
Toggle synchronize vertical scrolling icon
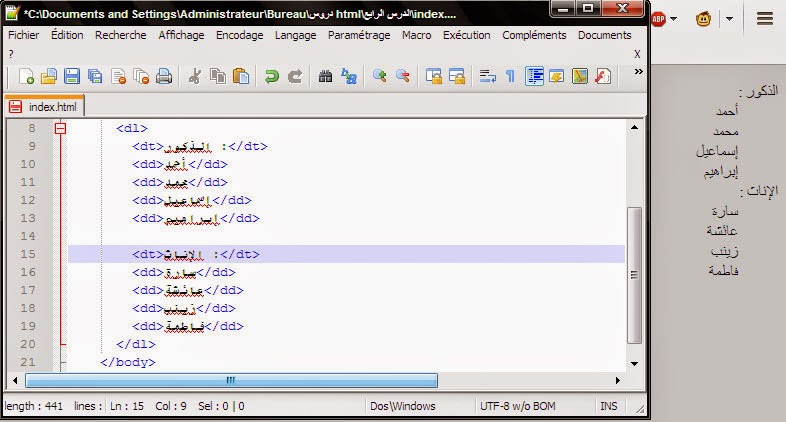(x=434, y=76)
